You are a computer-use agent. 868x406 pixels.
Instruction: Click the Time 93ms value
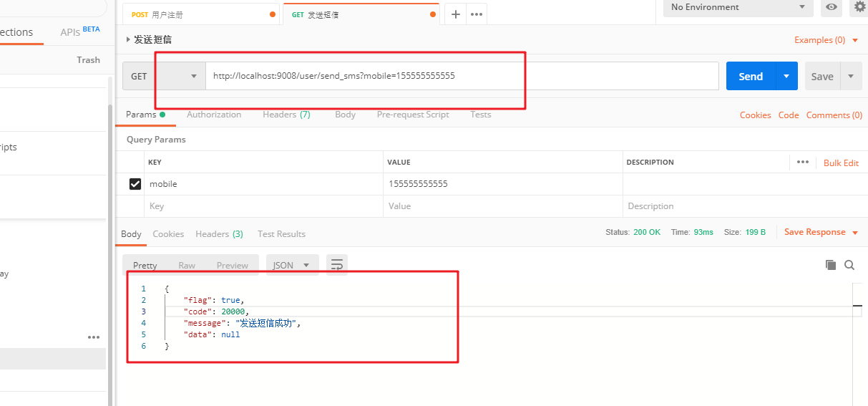click(x=703, y=233)
